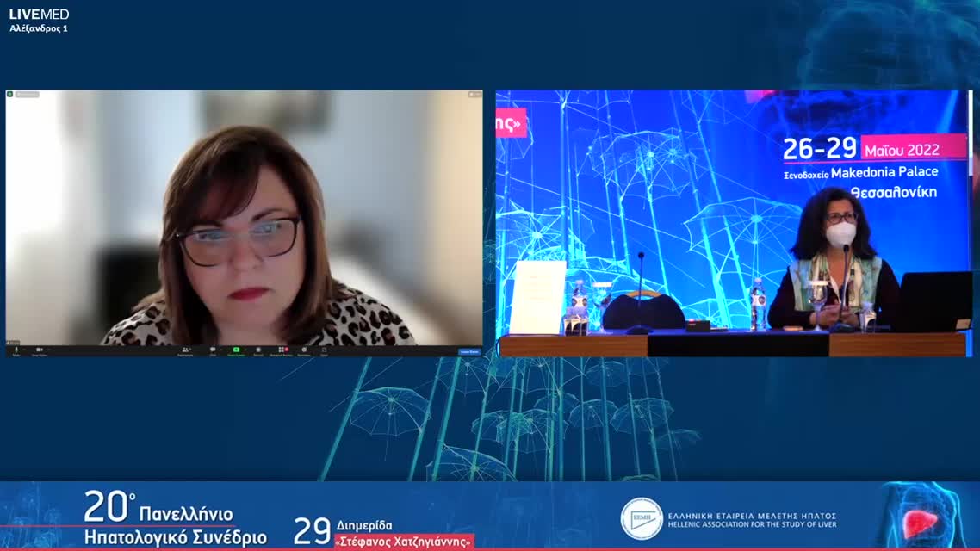Open the Participants panel icon
Image resolution: width=980 pixels, height=551 pixels.
tap(185, 350)
